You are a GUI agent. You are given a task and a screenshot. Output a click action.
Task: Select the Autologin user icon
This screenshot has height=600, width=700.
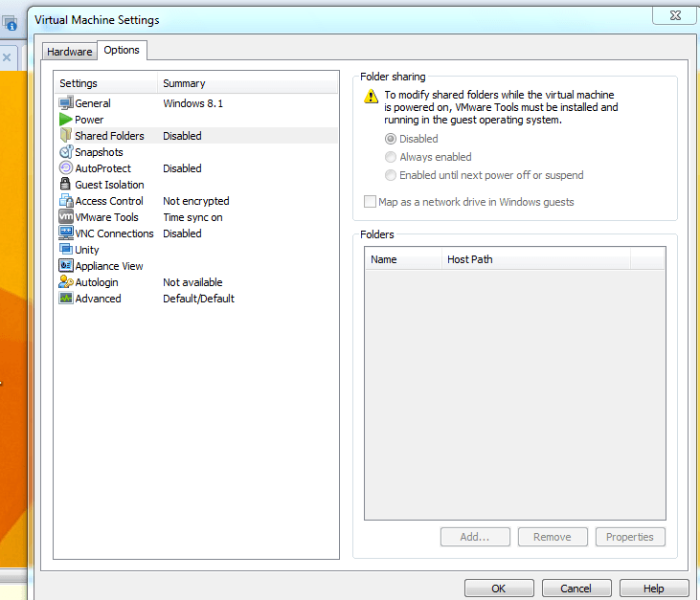(66, 282)
